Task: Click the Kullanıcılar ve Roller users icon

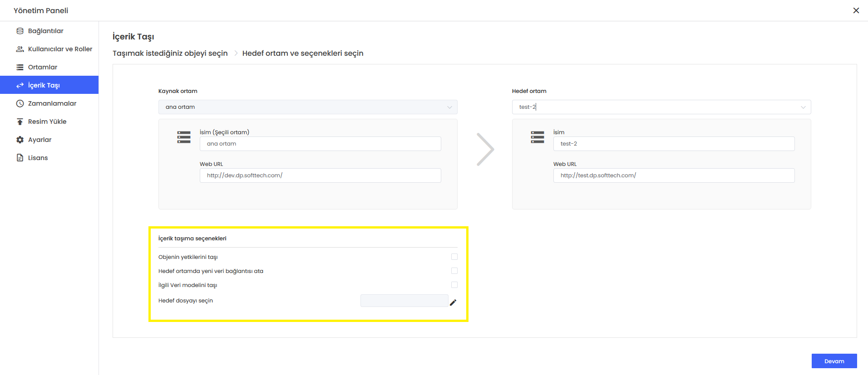Action: click(x=20, y=49)
